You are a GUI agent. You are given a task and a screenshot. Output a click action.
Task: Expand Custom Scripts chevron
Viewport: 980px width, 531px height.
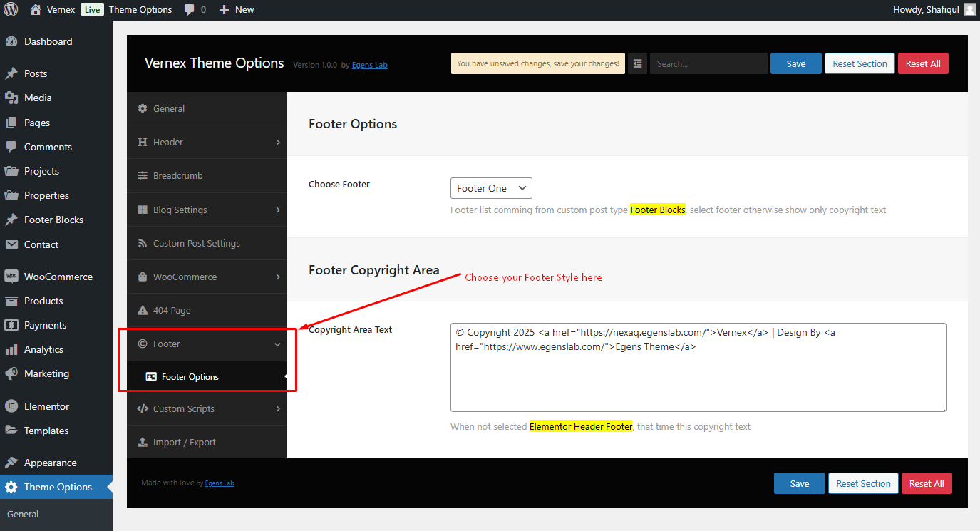278,408
